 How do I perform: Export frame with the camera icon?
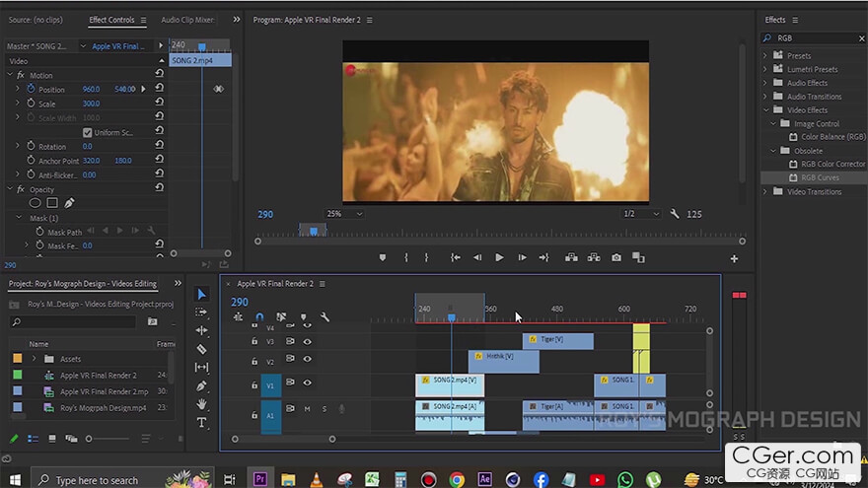616,258
